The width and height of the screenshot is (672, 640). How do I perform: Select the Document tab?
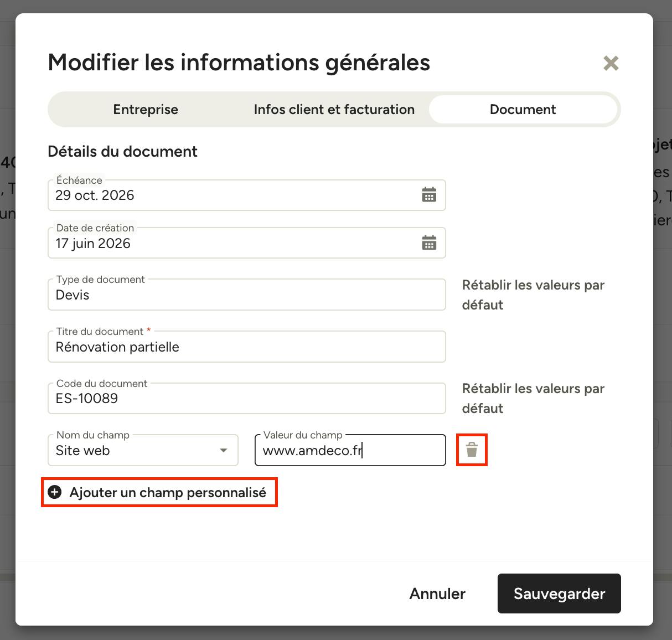[x=523, y=109]
